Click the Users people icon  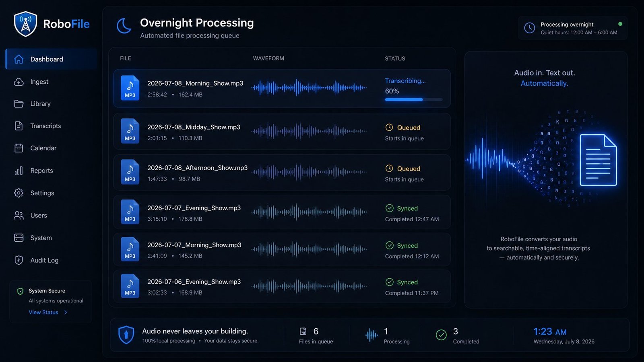pos(19,216)
